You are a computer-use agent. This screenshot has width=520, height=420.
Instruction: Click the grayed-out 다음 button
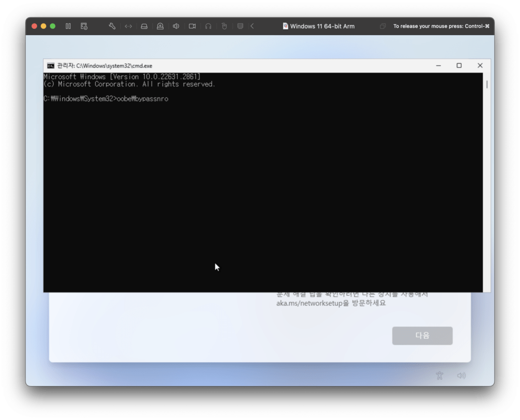pyautogui.click(x=422, y=336)
